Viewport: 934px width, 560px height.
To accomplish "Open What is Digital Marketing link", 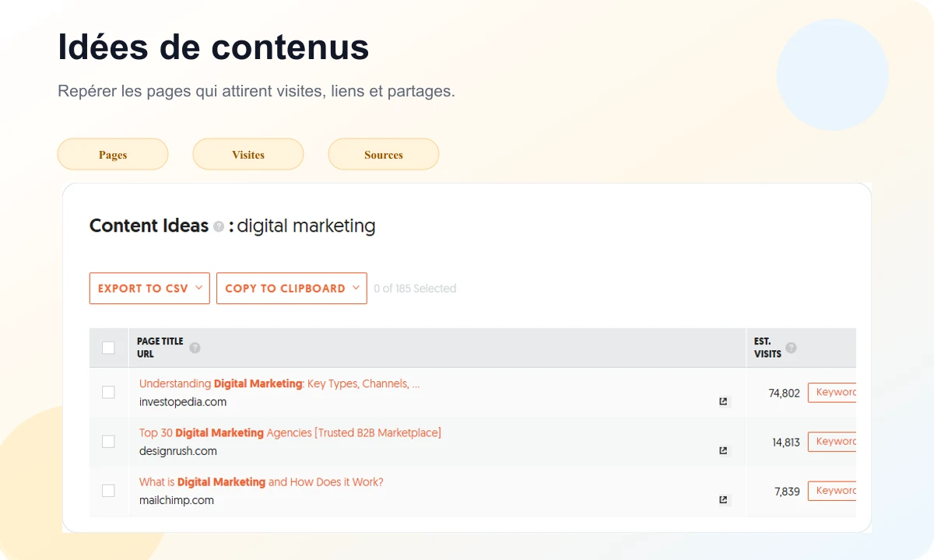I will tap(262, 481).
